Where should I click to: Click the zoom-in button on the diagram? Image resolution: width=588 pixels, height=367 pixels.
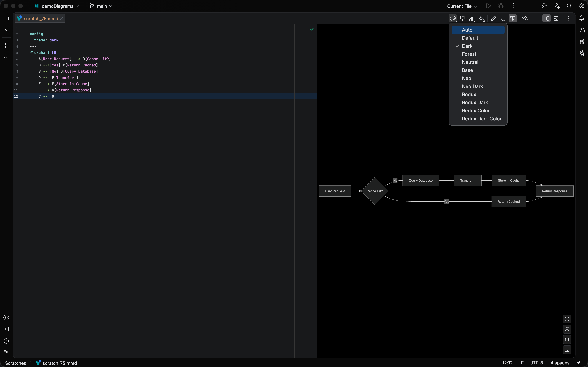pyautogui.click(x=567, y=319)
